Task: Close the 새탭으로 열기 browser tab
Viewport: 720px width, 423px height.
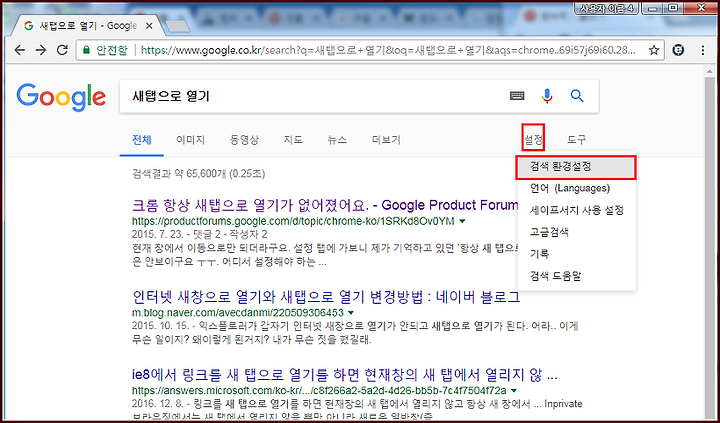Action: pyautogui.click(x=149, y=26)
